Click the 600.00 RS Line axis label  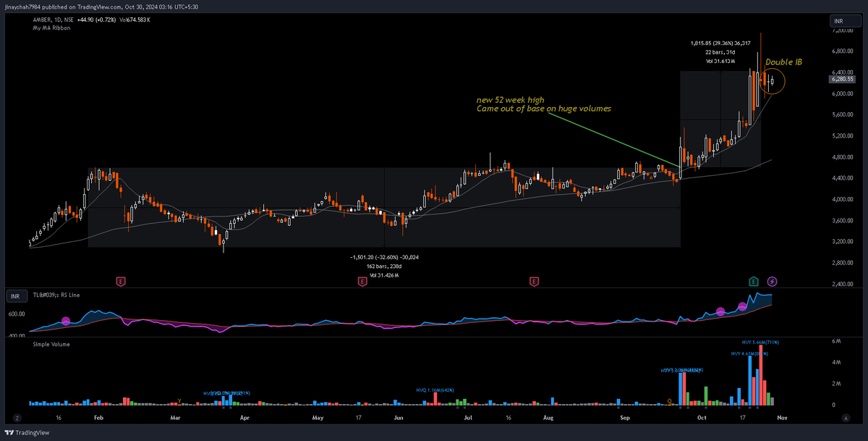click(17, 314)
